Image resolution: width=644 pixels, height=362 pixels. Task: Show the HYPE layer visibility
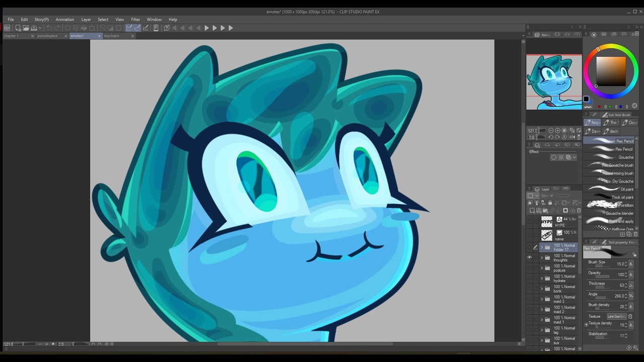click(x=529, y=222)
